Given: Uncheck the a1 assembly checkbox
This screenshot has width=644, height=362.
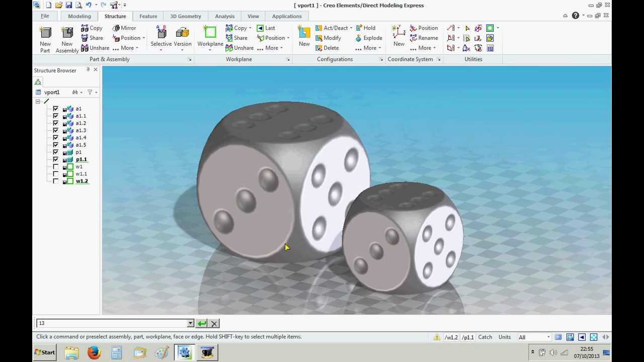Looking at the screenshot, I should pos(55,109).
